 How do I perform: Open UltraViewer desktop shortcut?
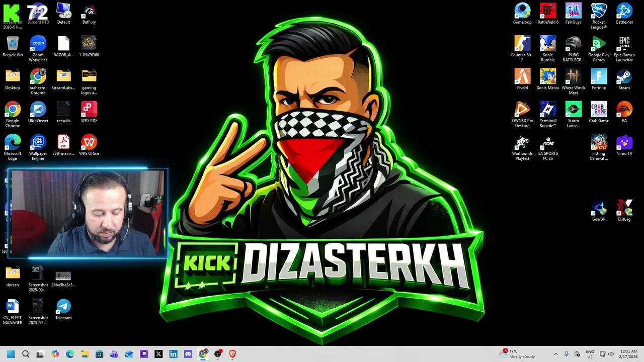38,112
